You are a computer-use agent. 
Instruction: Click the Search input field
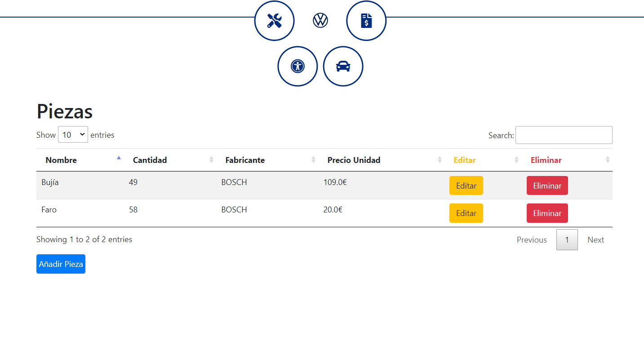[564, 135]
